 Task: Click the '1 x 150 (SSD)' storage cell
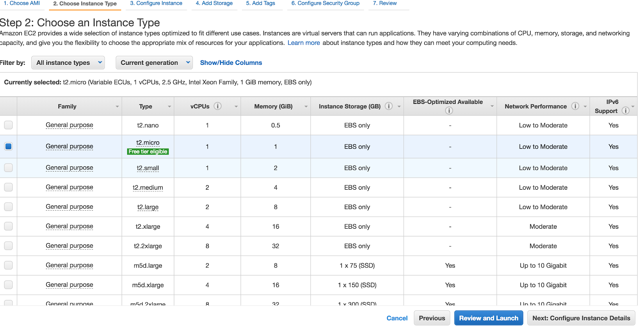point(357,285)
